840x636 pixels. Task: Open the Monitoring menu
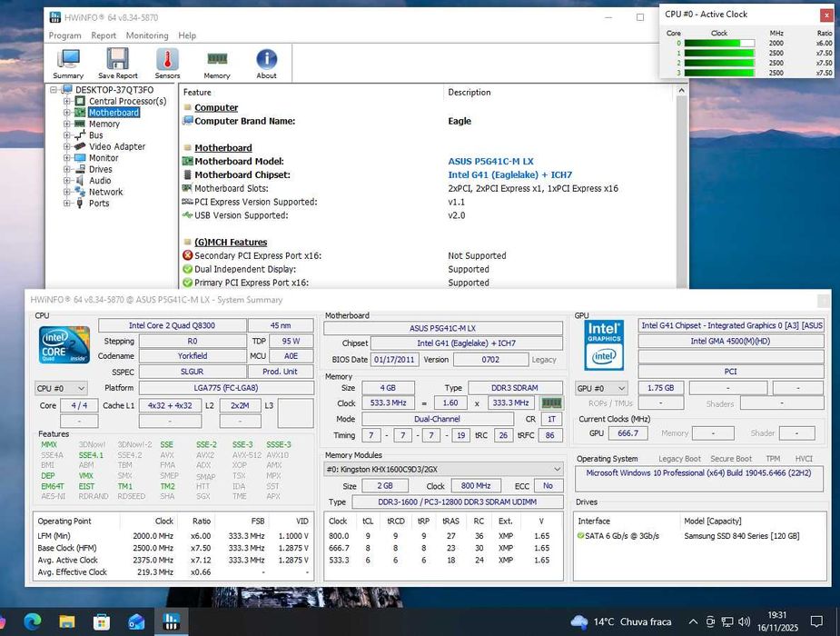147,35
